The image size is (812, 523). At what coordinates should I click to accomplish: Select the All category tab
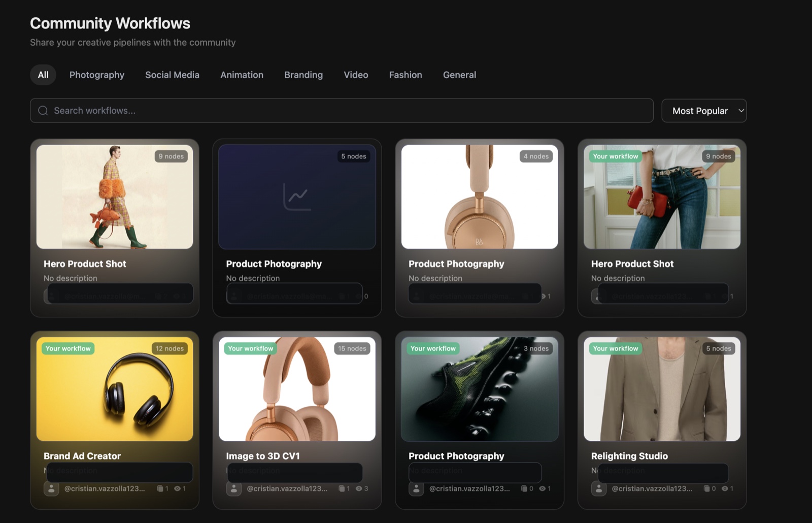[43, 75]
